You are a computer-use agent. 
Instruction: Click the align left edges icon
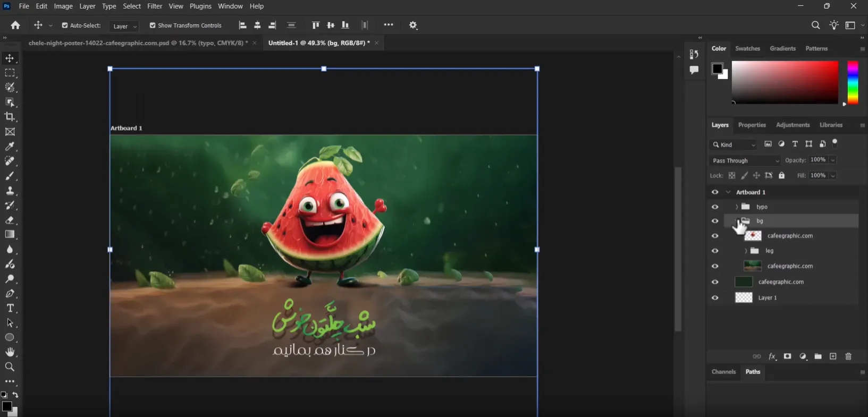point(242,25)
